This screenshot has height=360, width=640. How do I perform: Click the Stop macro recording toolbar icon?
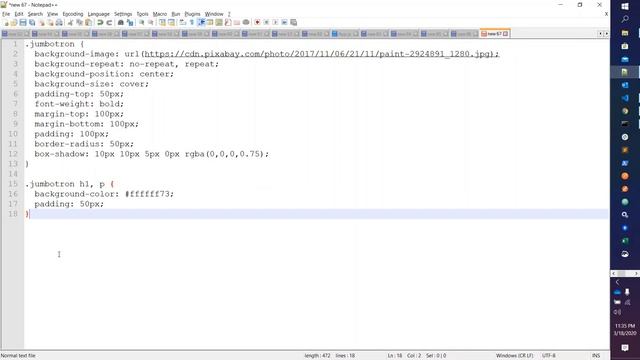coord(266,22)
